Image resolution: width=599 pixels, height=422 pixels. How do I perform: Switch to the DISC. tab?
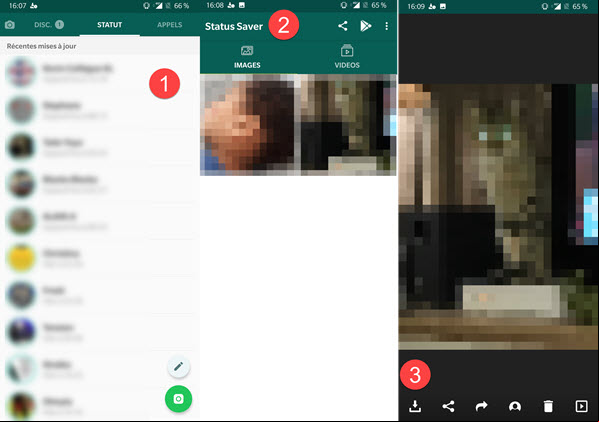(49, 25)
